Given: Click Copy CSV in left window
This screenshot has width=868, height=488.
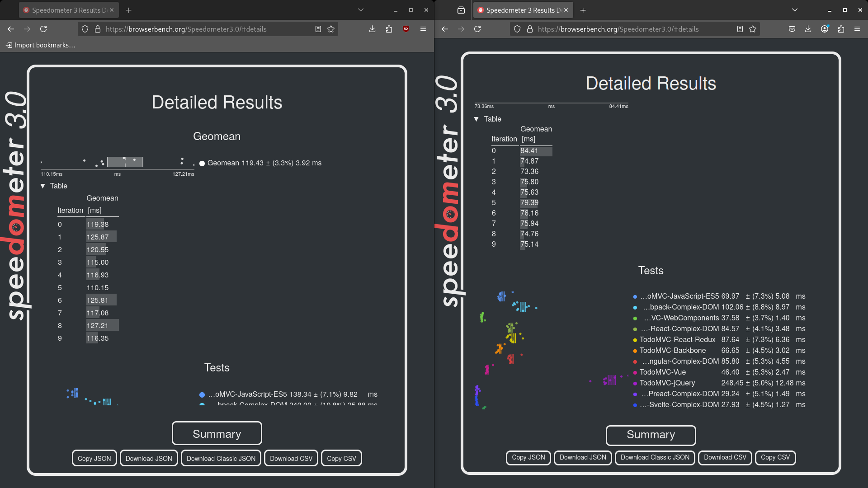Looking at the screenshot, I should pos(341,458).
